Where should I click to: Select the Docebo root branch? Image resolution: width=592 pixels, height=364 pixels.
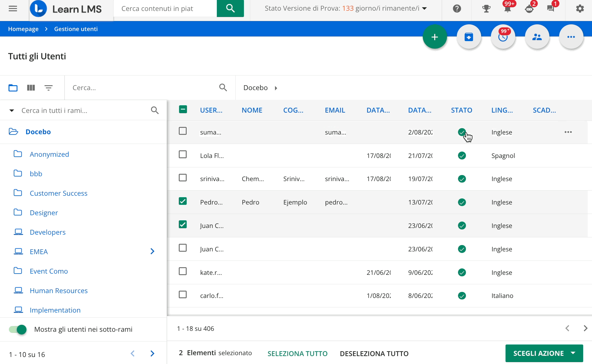pyautogui.click(x=38, y=132)
